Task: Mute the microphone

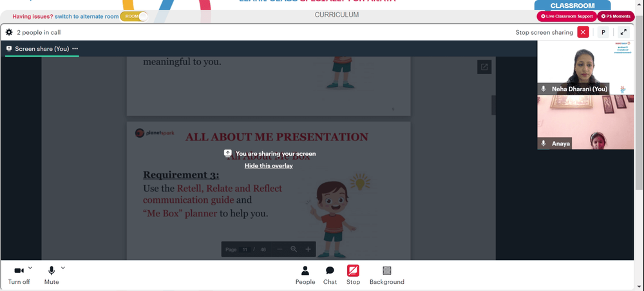Action: [x=52, y=275]
